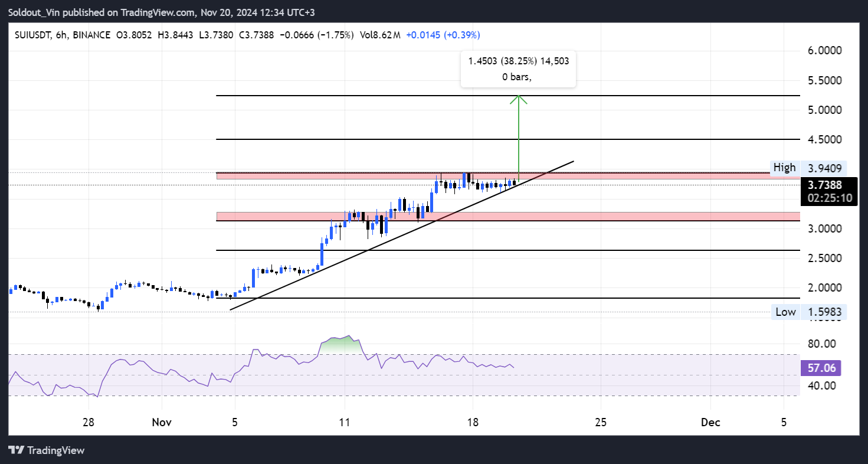868x464 pixels.
Task: Click the 18 date label on time axis
Action: click(x=472, y=423)
